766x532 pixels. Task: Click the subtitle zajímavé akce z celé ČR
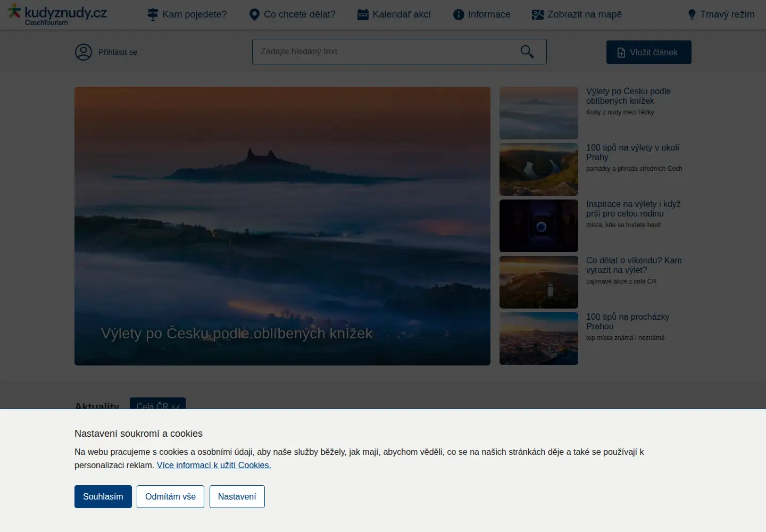coord(621,281)
